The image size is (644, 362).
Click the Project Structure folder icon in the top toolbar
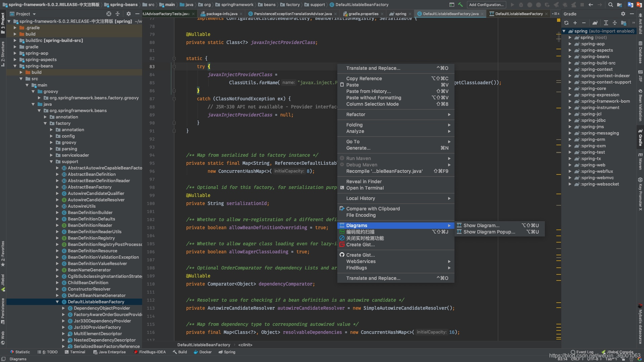coord(619,5)
